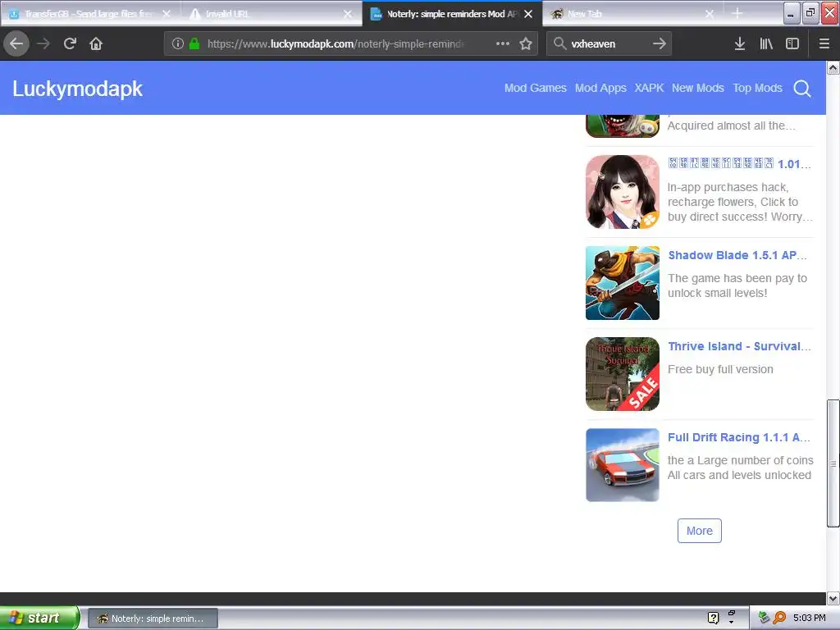Screen dimensions: 840x630
Task: Open Luckymodapk site search magnifier
Action: point(802,89)
